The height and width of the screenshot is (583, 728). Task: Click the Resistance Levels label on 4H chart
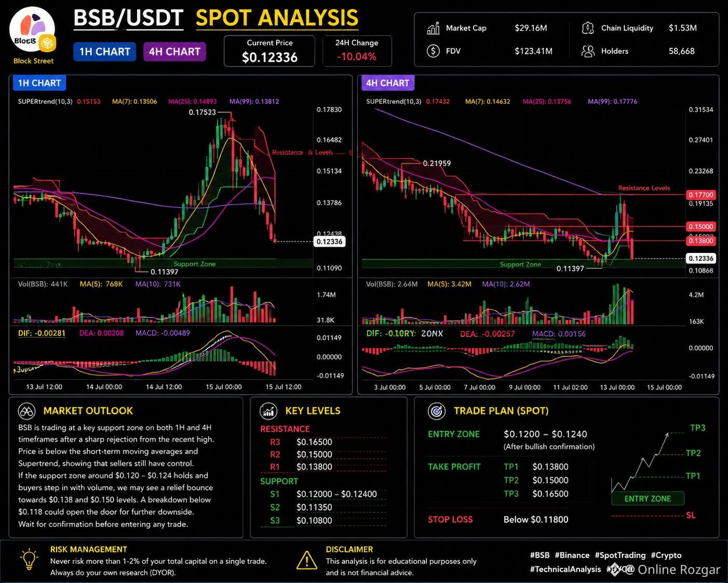tap(644, 188)
